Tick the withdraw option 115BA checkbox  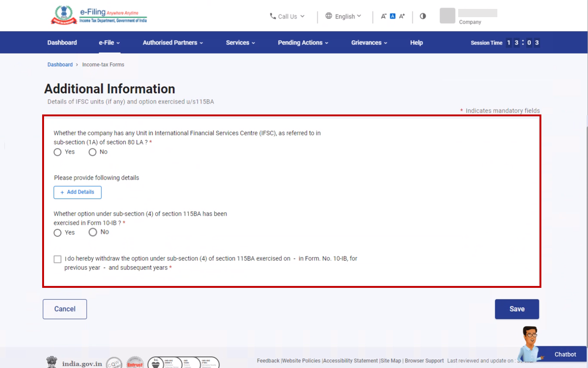coord(57,259)
